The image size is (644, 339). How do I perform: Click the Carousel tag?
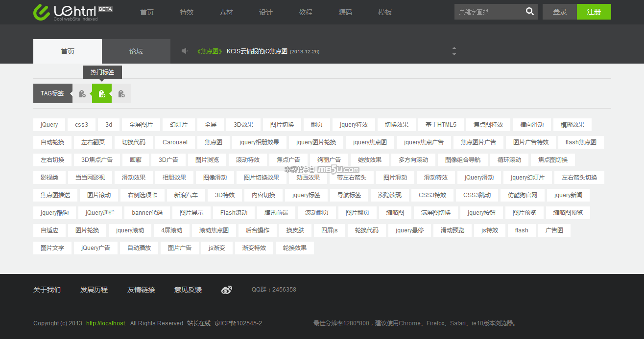point(175,142)
